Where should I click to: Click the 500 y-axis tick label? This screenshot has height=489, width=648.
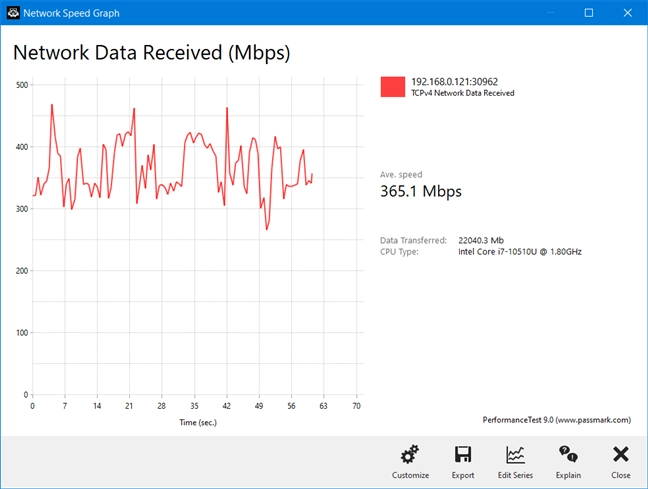(22, 85)
